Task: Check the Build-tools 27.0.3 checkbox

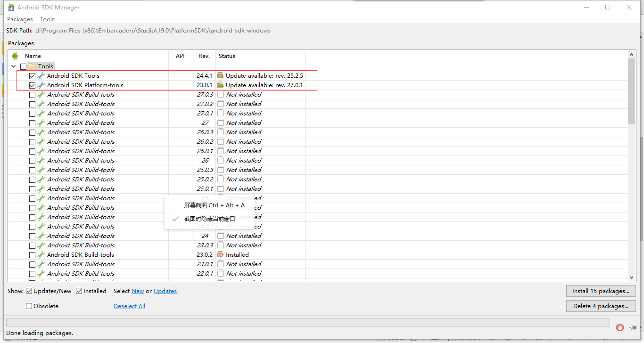Action: (32, 95)
